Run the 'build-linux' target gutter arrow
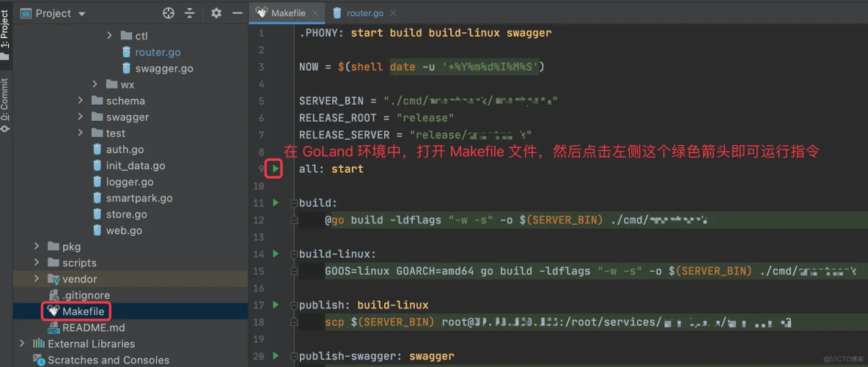The width and height of the screenshot is (868, 367). coord(276,254)
